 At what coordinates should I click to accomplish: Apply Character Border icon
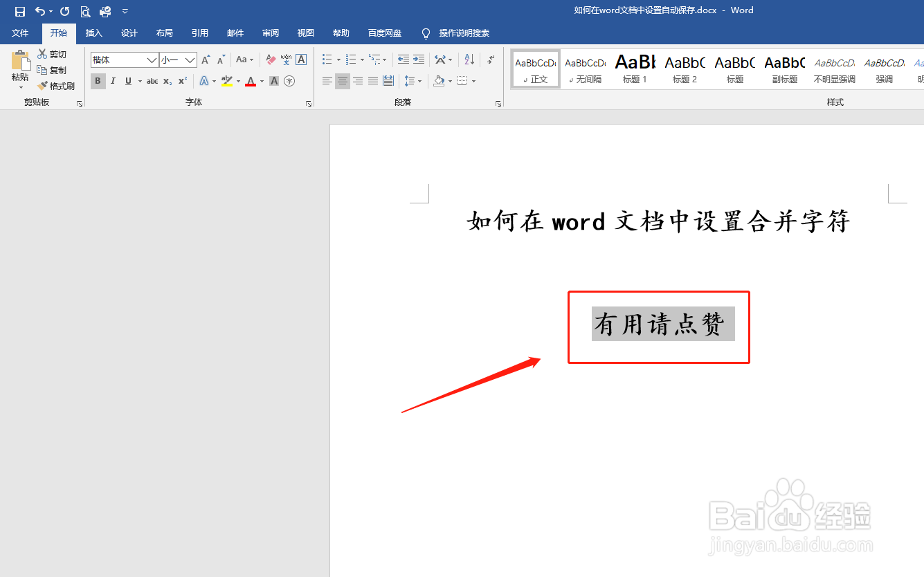(301, 60)
